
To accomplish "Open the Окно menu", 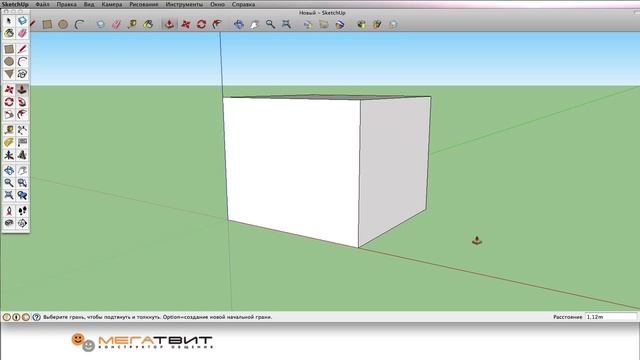I will pyautogui.click(x=217, y=4).
